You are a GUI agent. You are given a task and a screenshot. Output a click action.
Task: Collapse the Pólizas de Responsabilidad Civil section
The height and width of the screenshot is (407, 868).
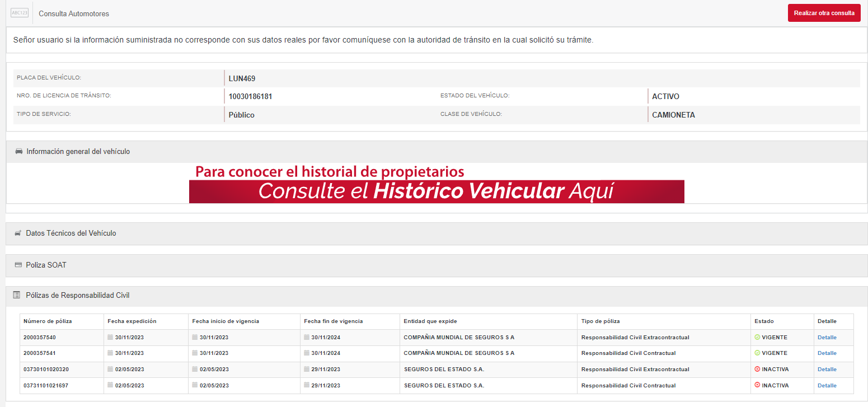click(x=78, y=295)
